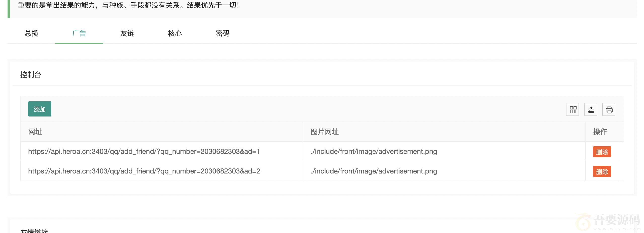Click the quote text about 结果优先于一切
Screen dimensions: 644x233
click(128, 5)
